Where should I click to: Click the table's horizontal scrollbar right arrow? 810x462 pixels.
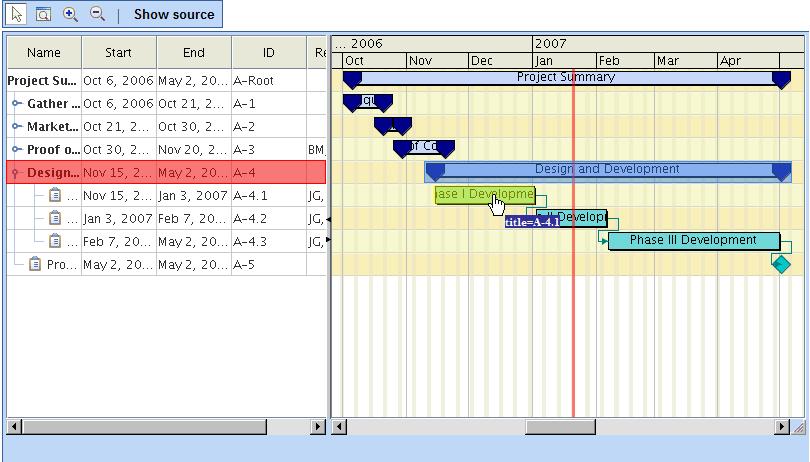pyautogui.click(x=318, y=427)
